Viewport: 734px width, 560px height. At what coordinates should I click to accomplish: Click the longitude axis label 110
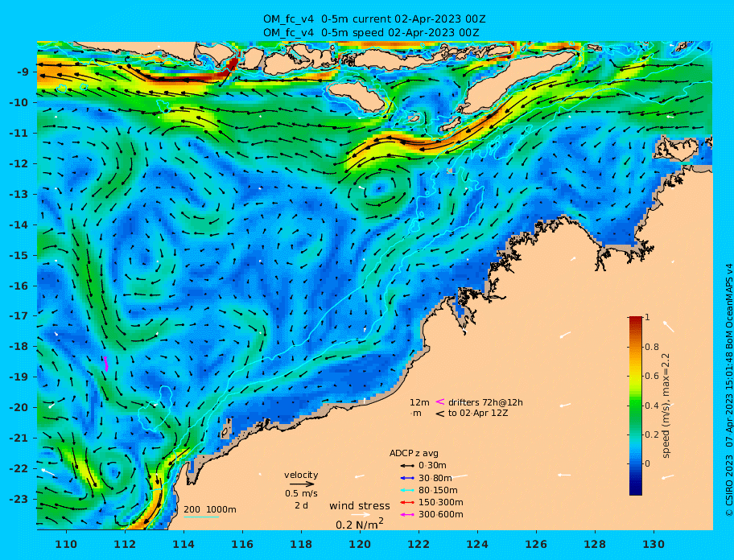coord(67,544)
